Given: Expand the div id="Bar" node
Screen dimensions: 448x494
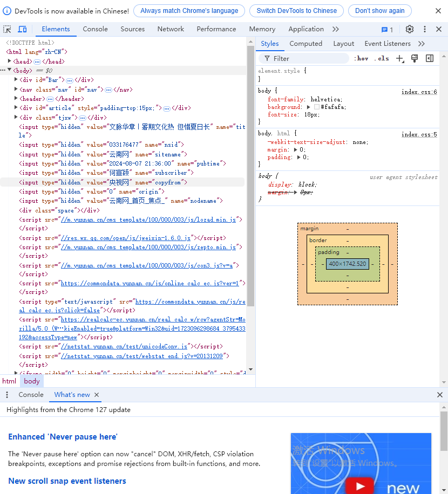Looking at the screenshot, I should (x=16, y=80).
